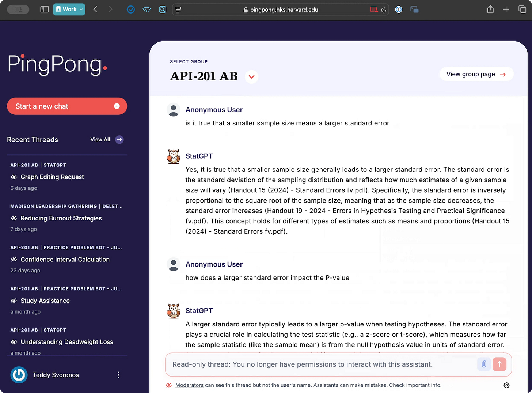Click the first StatGPT sender name
This screenshot has width=532, height=393.
pos(199,156)
